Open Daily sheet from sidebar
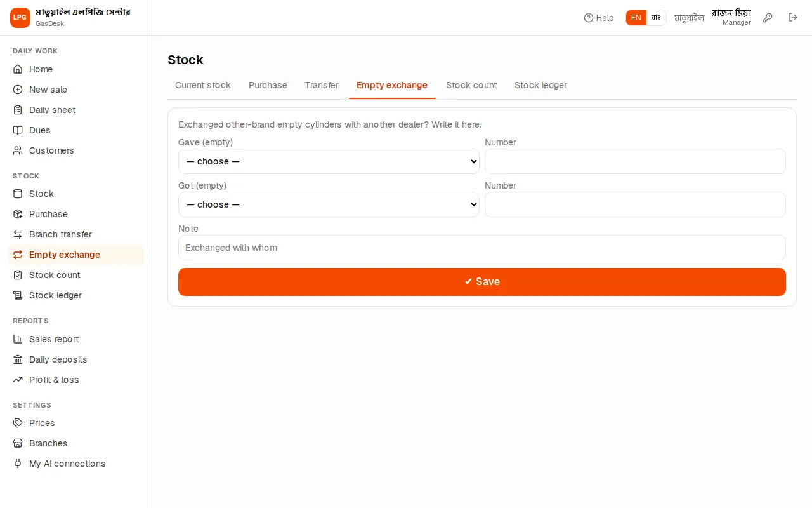This screenshot has height=508, width=812. [52, 110]
